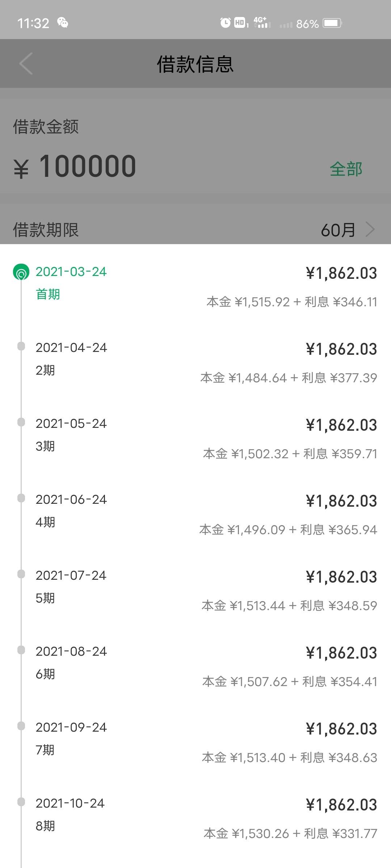391x868 pixels.
Task: Tap the 100000 loan amount field
Action: pyautogui.click(x=88, y=166)
